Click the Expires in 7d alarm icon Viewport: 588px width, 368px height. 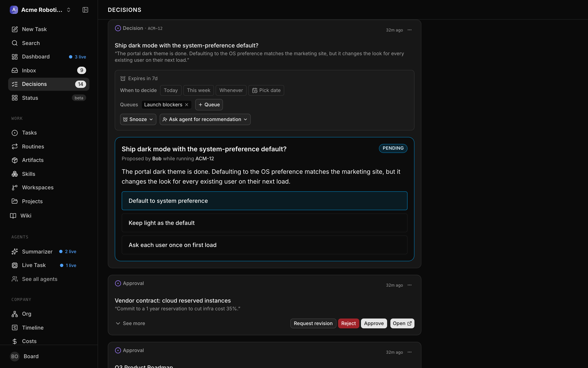(x=123, y=79)
